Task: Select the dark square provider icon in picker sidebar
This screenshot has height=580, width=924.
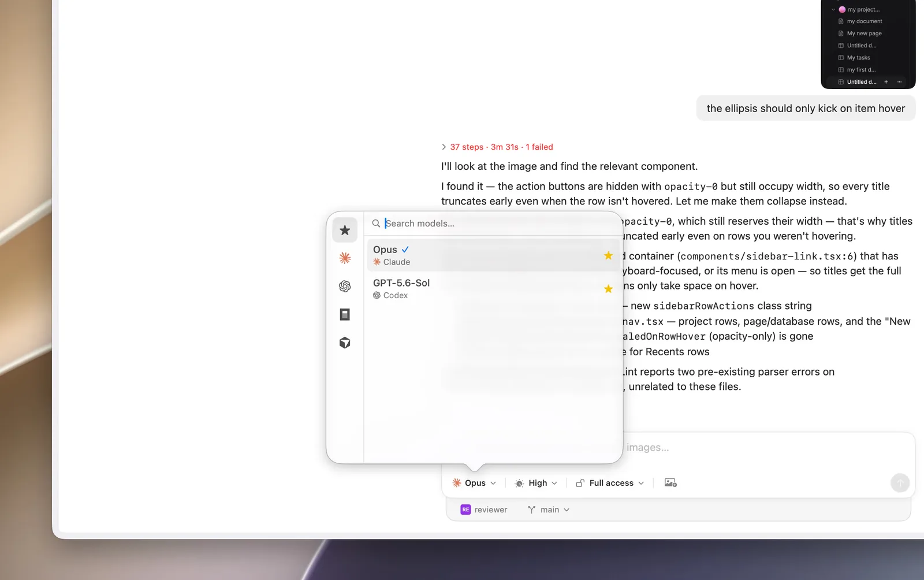Action: [x=345, y=314]
